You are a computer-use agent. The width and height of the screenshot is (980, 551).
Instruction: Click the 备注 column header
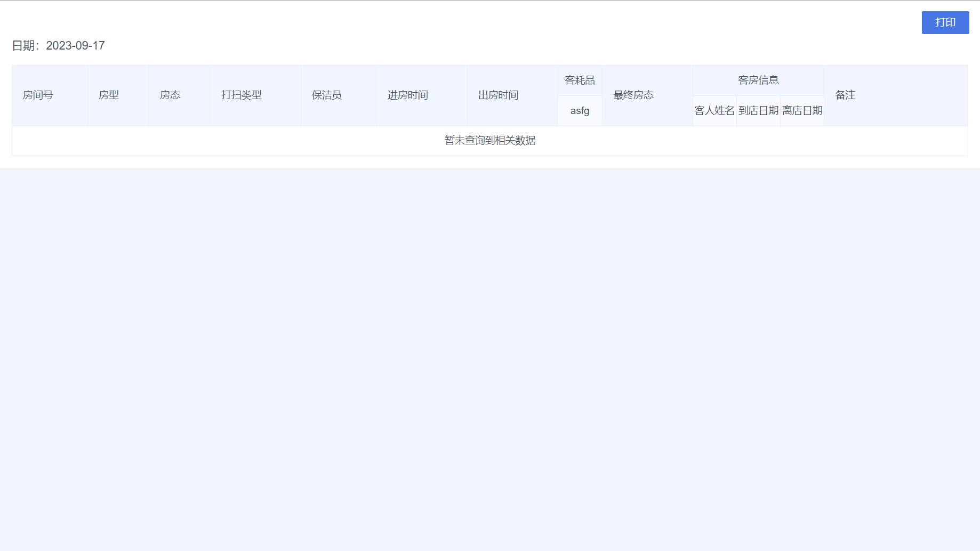(896, 95)
